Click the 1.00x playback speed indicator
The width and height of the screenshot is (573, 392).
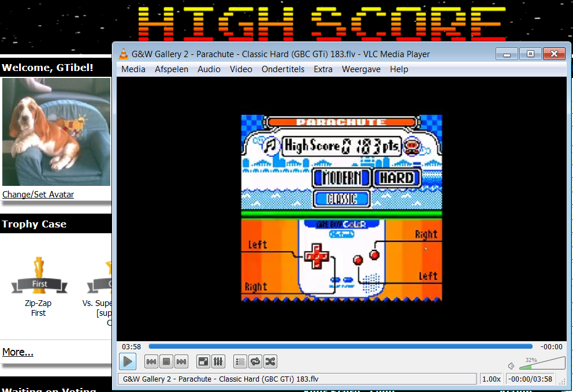[x=491, y=379]
